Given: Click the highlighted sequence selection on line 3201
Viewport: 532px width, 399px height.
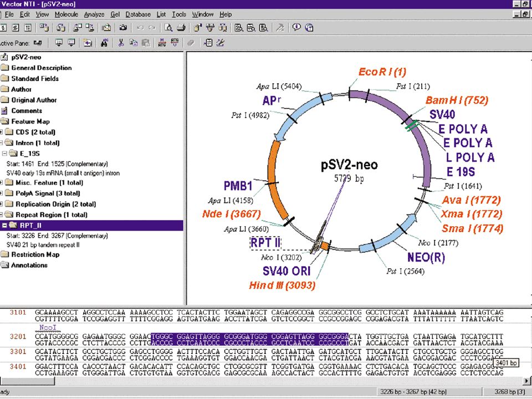Looking at the screenshot, I should (x=249, y=339).
